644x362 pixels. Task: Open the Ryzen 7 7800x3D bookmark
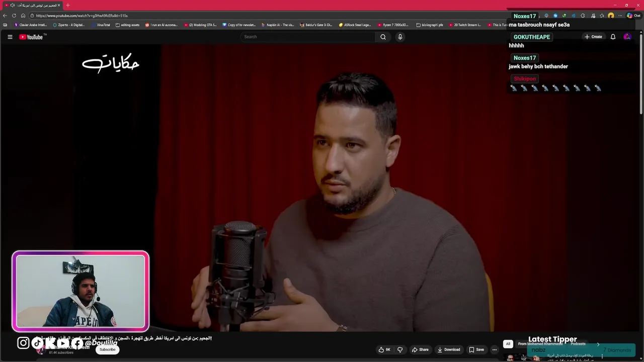393,25
